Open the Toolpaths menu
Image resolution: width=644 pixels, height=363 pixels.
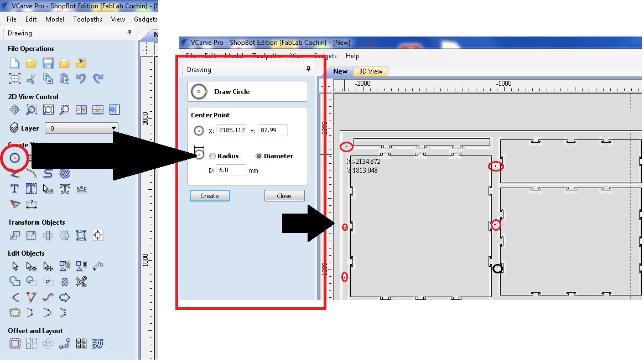(x=87, y=19)
